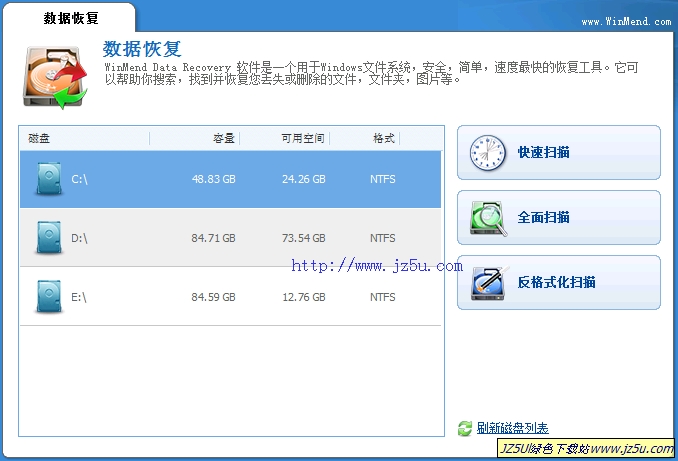Open the 数据恢复 tab
678x461 pixels.
click(70, 18)
